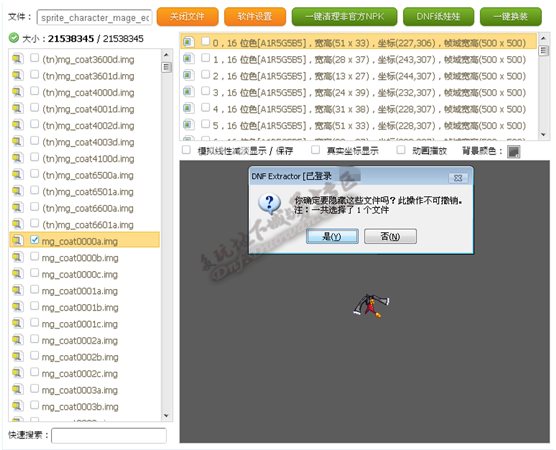Click the blue question mark dialog icon

269,204
